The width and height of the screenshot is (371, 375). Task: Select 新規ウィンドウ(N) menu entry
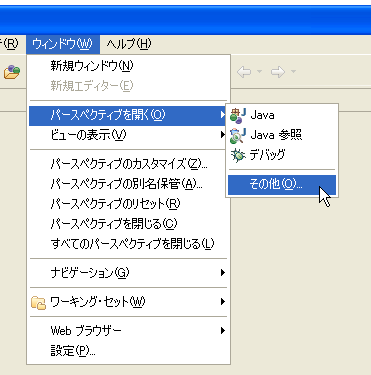point(128,66)
